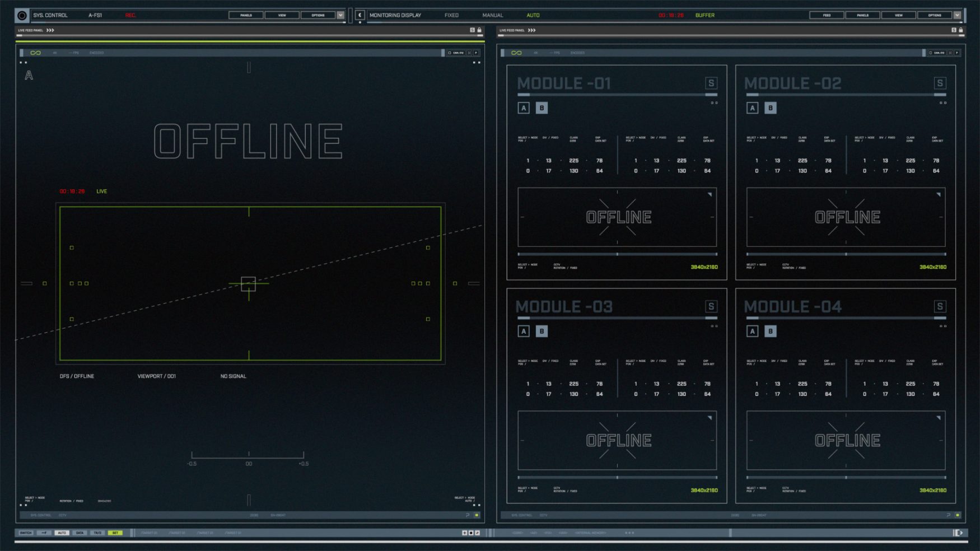
Task: Toggle channel A on MODULE -02
Action: (x=752, y=108)
